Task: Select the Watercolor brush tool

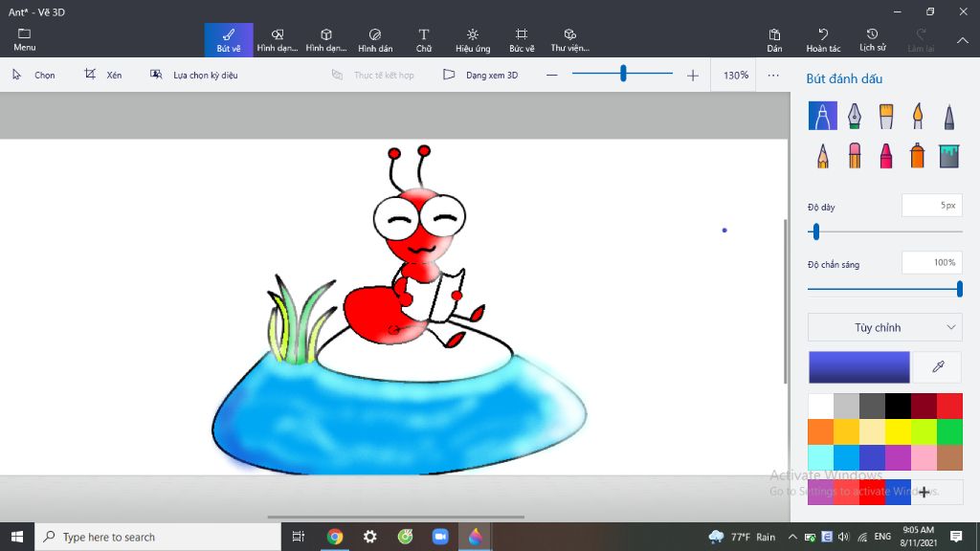Action: 917,116
